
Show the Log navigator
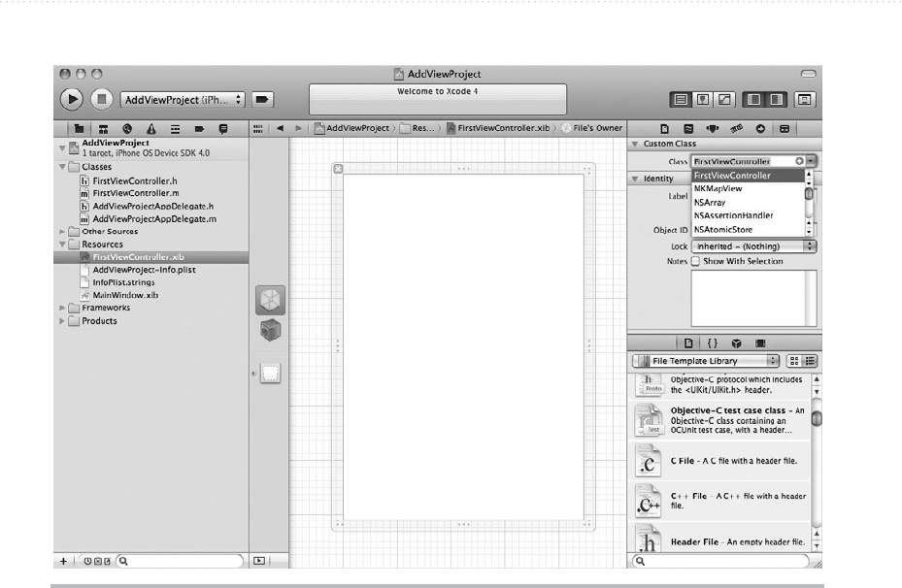[223, 129]
